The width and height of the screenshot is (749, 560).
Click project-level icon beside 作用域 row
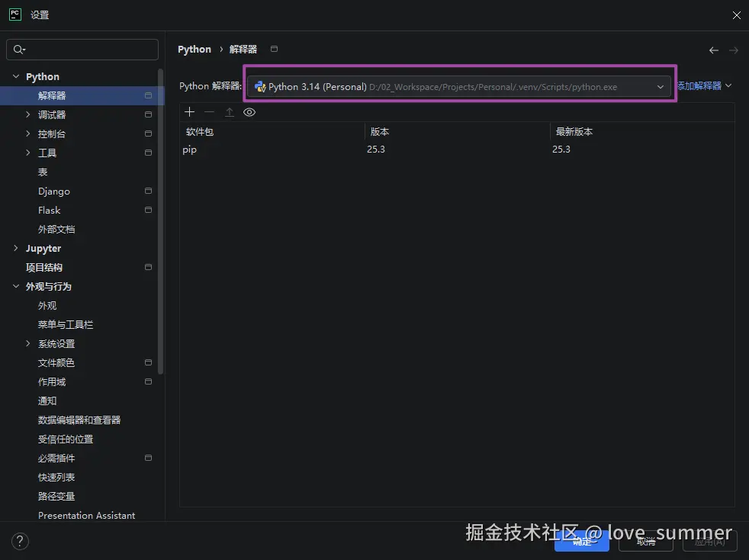[x=148, y=381]
